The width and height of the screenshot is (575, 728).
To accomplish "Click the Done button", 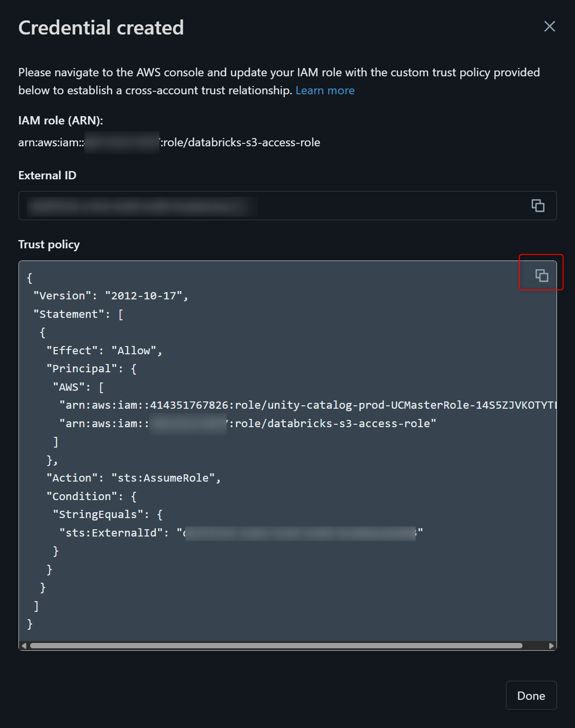I will click(531, 695).
